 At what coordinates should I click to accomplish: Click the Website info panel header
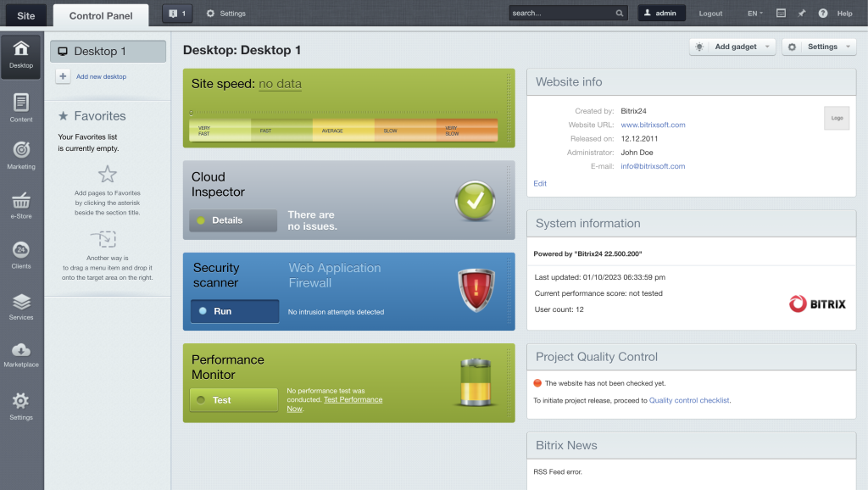point(692,82)
